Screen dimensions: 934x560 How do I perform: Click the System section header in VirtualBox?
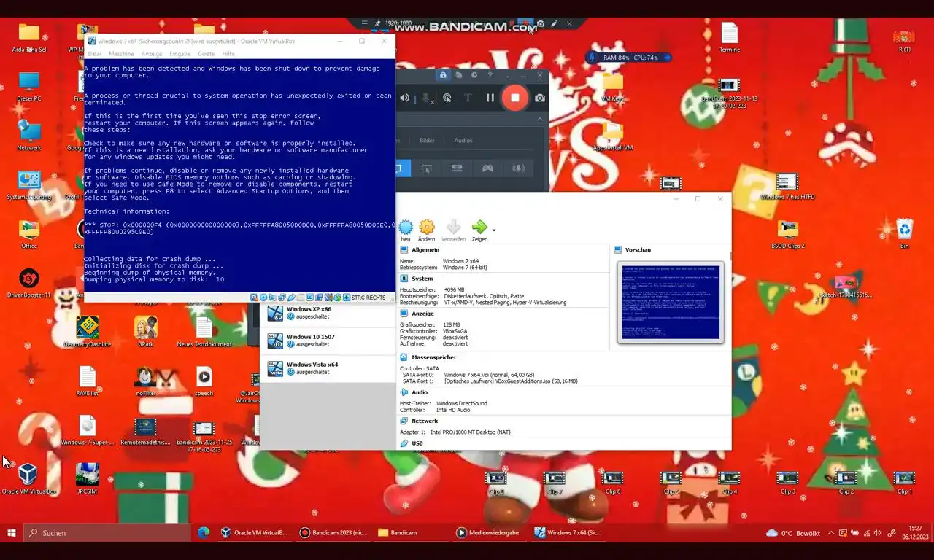pos(422,279)
